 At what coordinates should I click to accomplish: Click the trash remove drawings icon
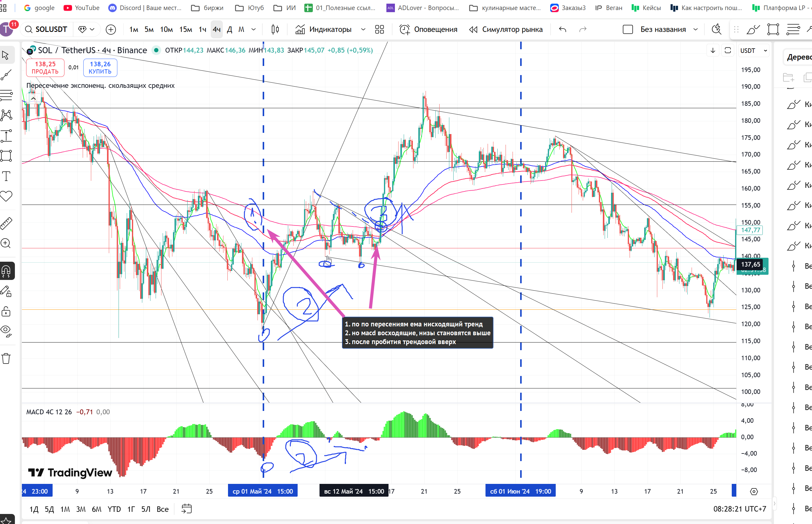pyautogui.click(x=6, y=358)
